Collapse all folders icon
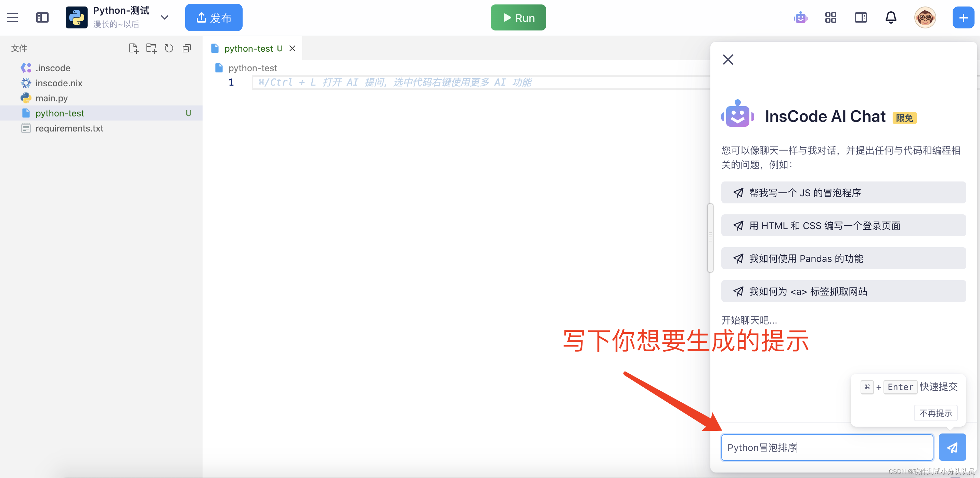This screenshot has height=478, width=980. click(187, 48)
